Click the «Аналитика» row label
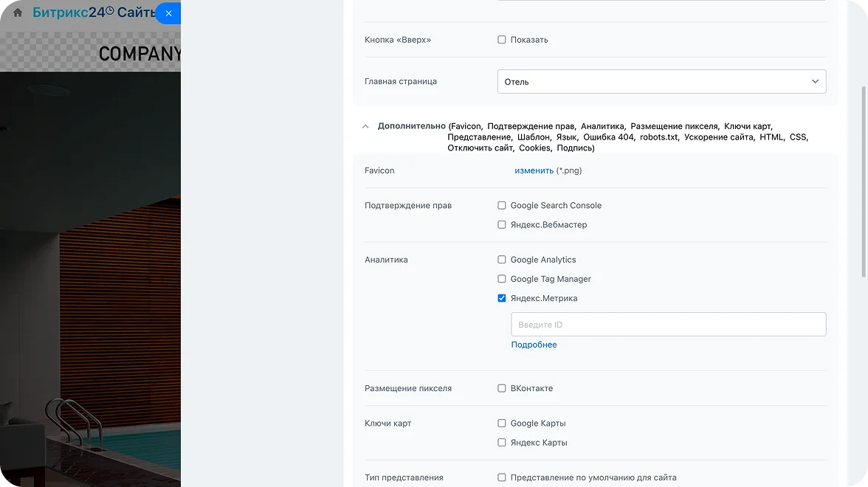This screenshot has width=868, height=487. tap(386, 260)
